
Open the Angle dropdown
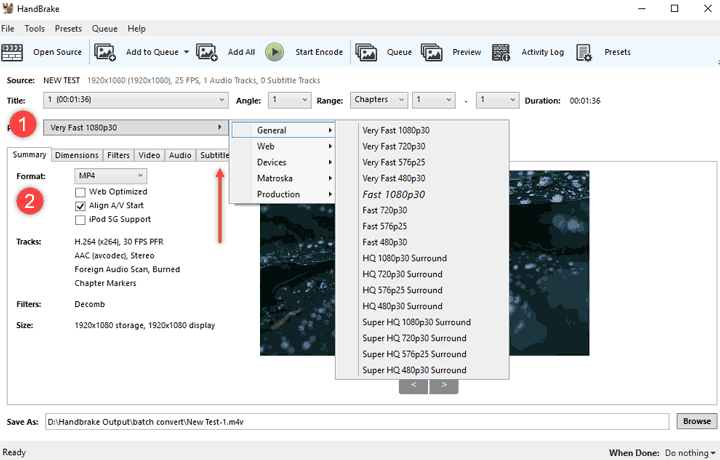point(289,100)
